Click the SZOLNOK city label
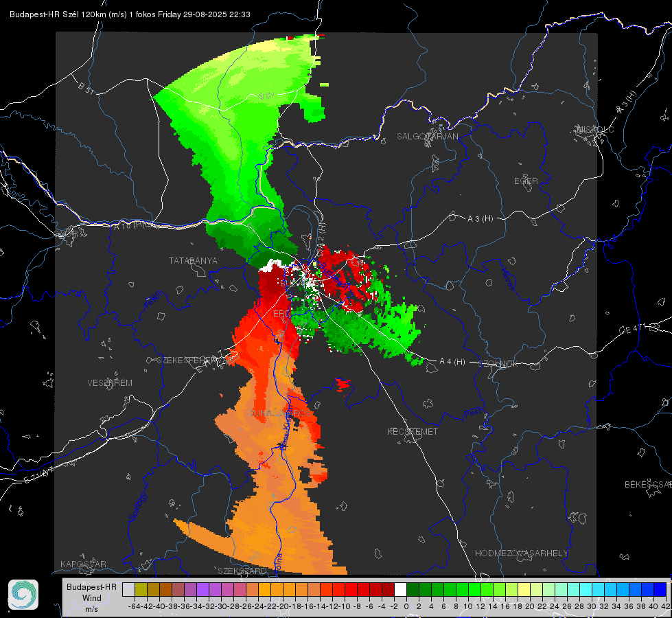This screenshot has height=618, width=672. 498,364
